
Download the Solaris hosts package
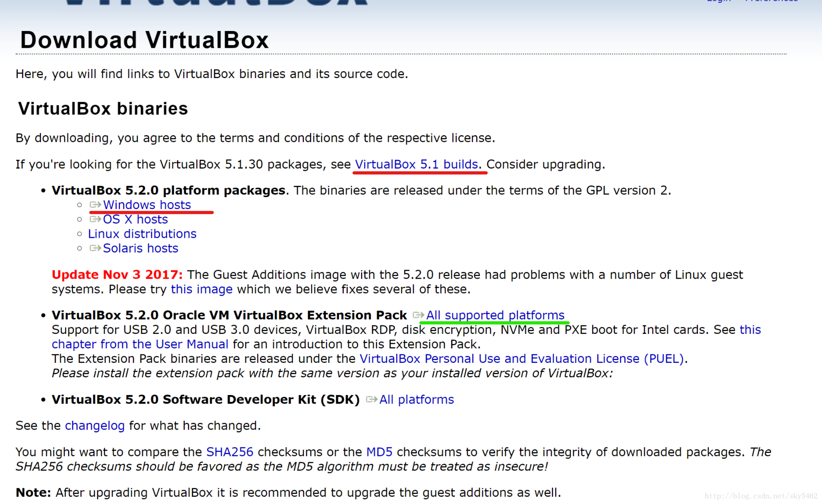click(140, 248)
